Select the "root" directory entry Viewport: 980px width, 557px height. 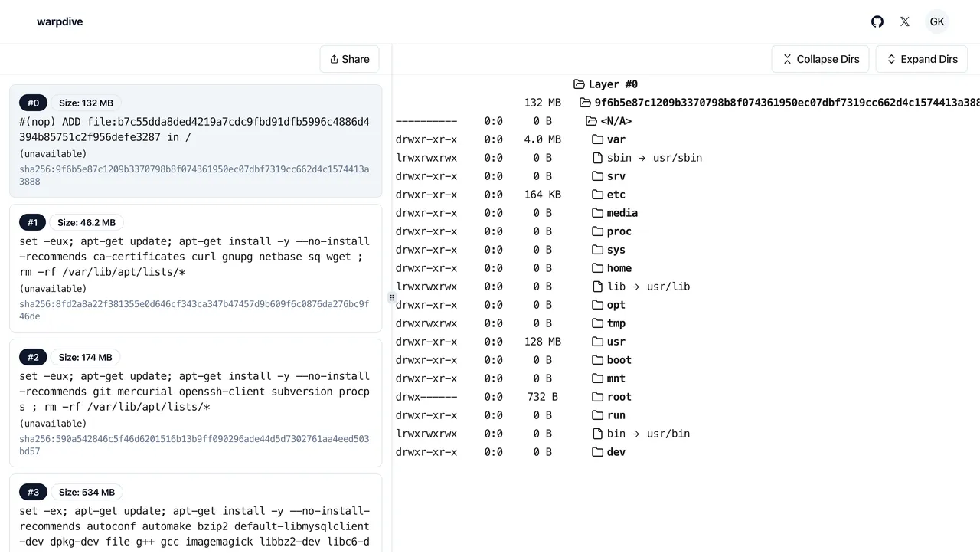pos(619,397)
